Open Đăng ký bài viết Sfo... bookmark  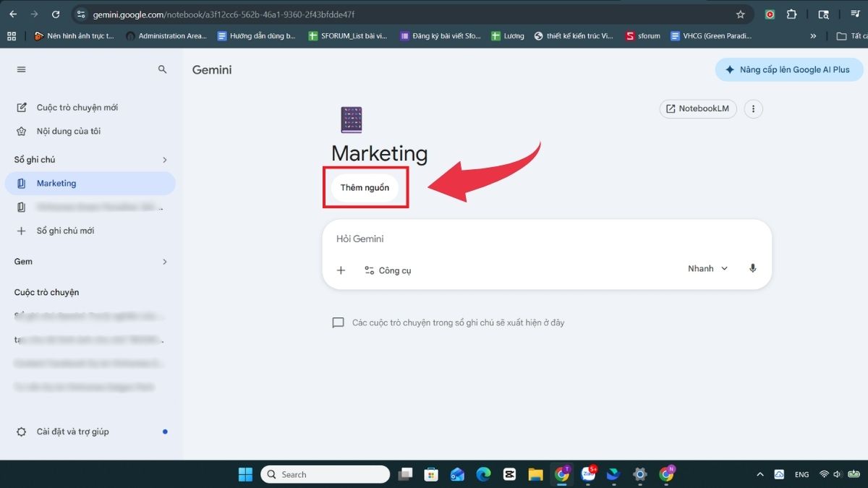(x=440, y=35)
